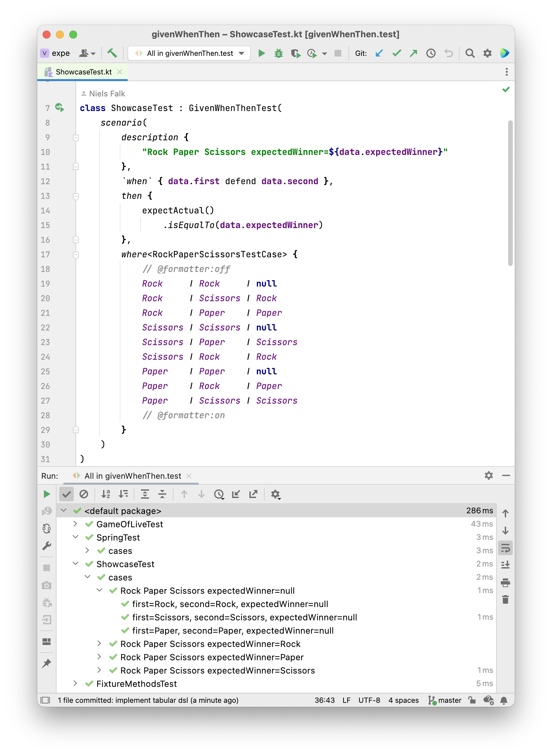The width and height of the screenshot is (552, 756).
Task: Click the Niels Falk author hint
Action: pos(103,93)
